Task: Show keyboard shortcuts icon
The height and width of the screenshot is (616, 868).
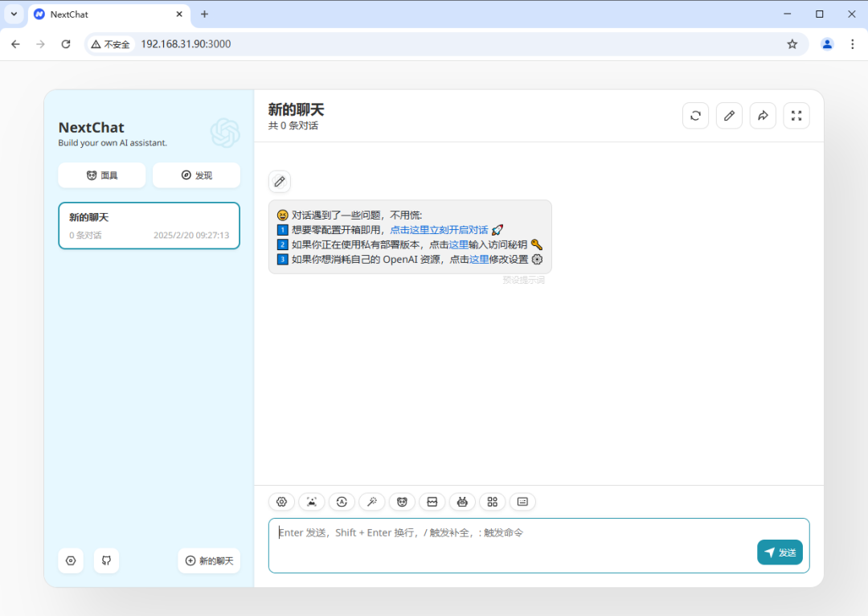Action: point(522,502)
